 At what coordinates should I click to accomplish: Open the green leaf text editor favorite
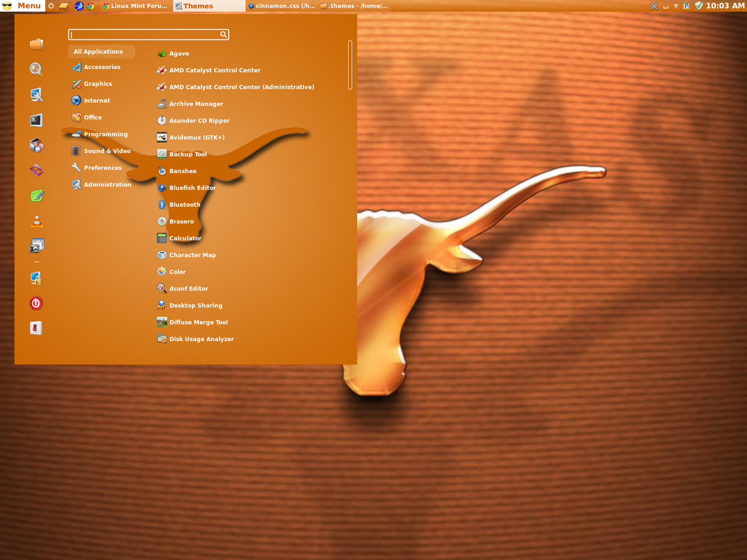[x=36, y=195]
